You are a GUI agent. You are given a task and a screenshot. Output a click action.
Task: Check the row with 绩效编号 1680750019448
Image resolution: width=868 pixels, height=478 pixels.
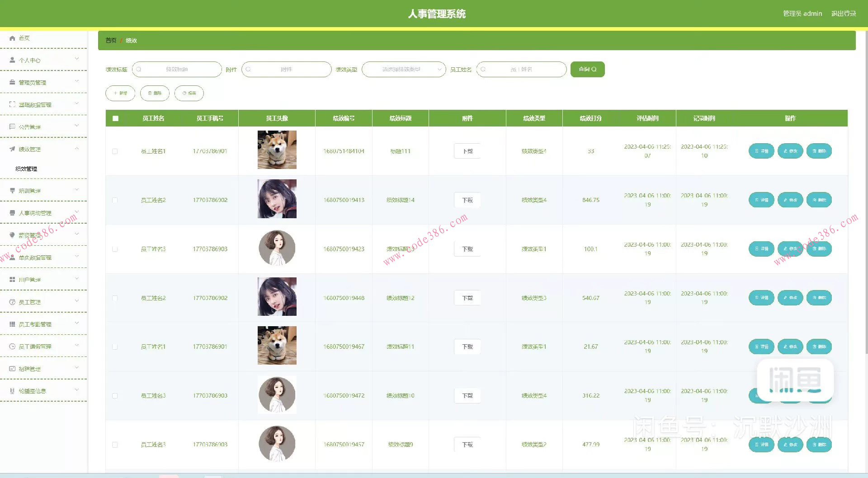pos(115,298)
